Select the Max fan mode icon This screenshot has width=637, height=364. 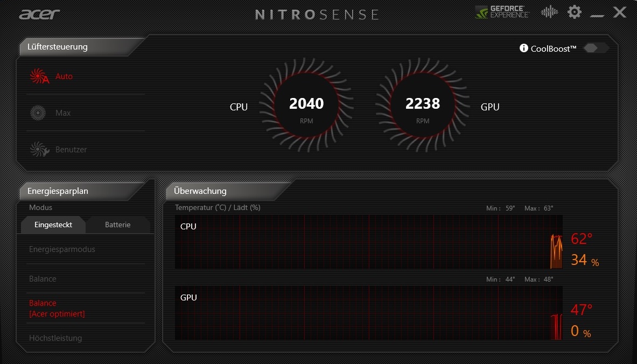[38, 113]
